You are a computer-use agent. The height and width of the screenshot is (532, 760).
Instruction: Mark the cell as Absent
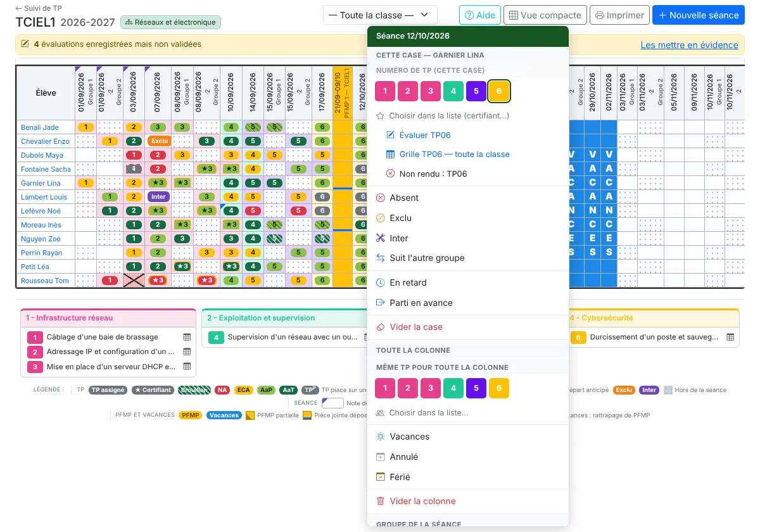(x=468, y=198)
